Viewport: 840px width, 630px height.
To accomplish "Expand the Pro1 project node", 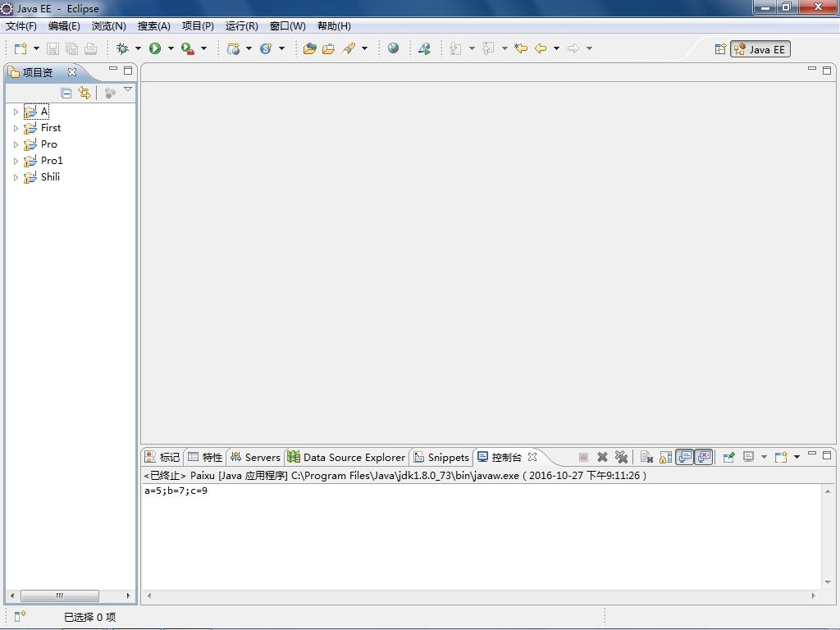I will [x=16, y=162].
